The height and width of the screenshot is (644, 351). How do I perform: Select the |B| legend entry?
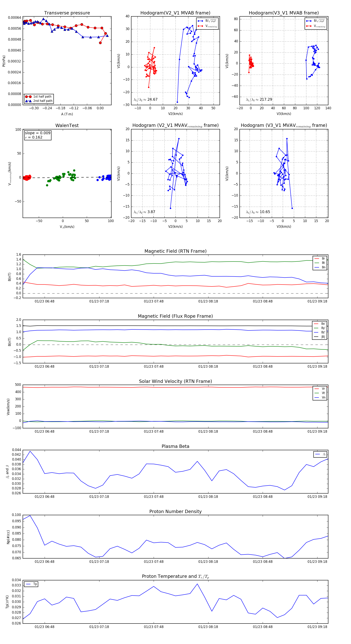click(320, 337)
